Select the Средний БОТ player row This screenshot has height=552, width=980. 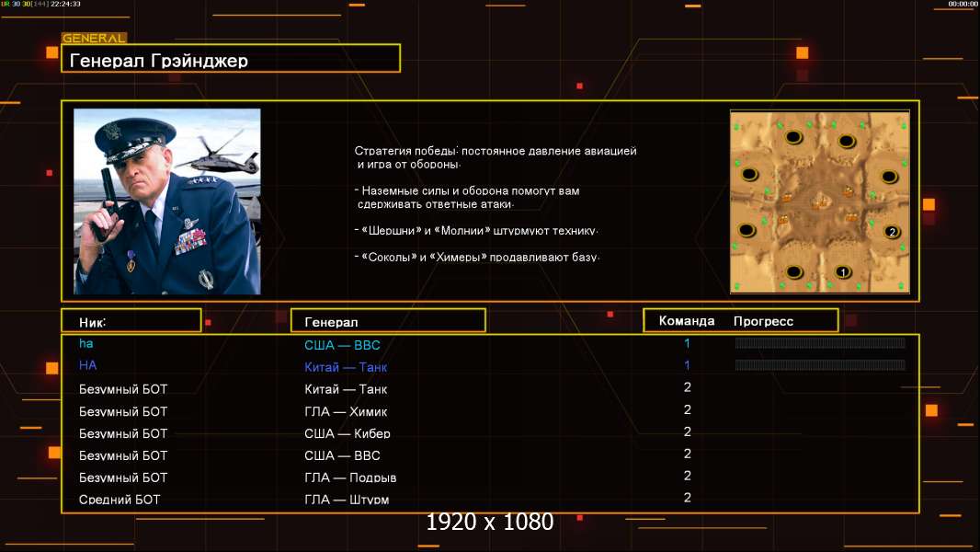pos(490,499)
